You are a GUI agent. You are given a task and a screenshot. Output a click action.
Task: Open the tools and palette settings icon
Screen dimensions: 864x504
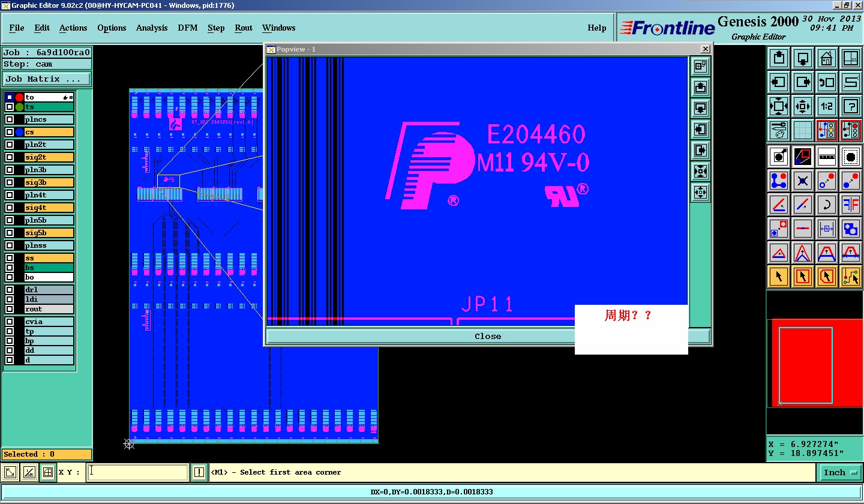[x=779, y=130]
